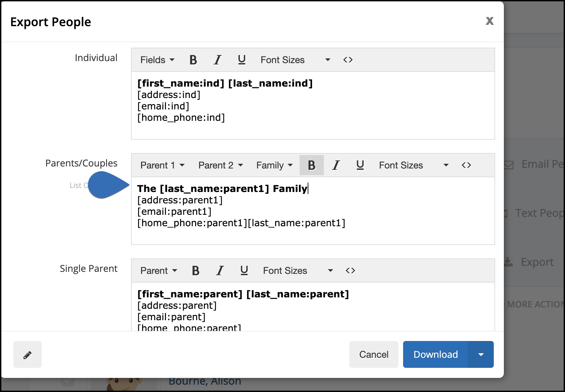Click inside the Parents/Couples template text area
This screenshot has width=565, height=392.
pos(313,211)
